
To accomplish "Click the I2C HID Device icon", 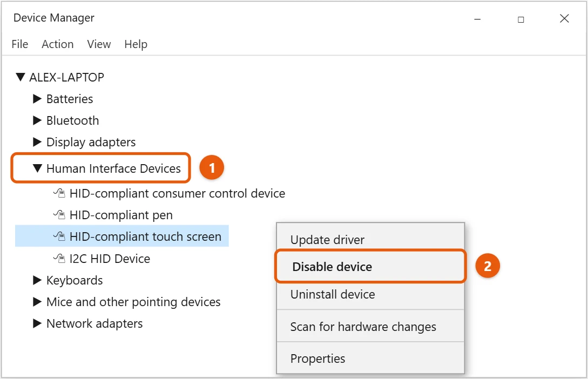I will (59, 258).
